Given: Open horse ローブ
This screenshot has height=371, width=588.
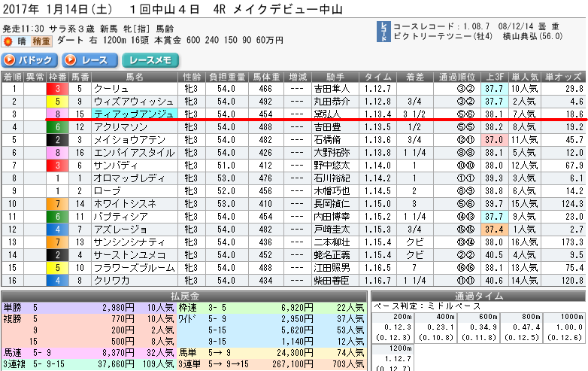Looking at the screenshot, I should click(108, 191).
